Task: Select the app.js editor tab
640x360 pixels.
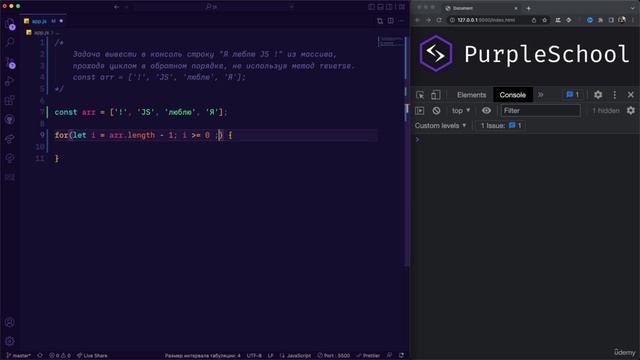Action: 43,21
